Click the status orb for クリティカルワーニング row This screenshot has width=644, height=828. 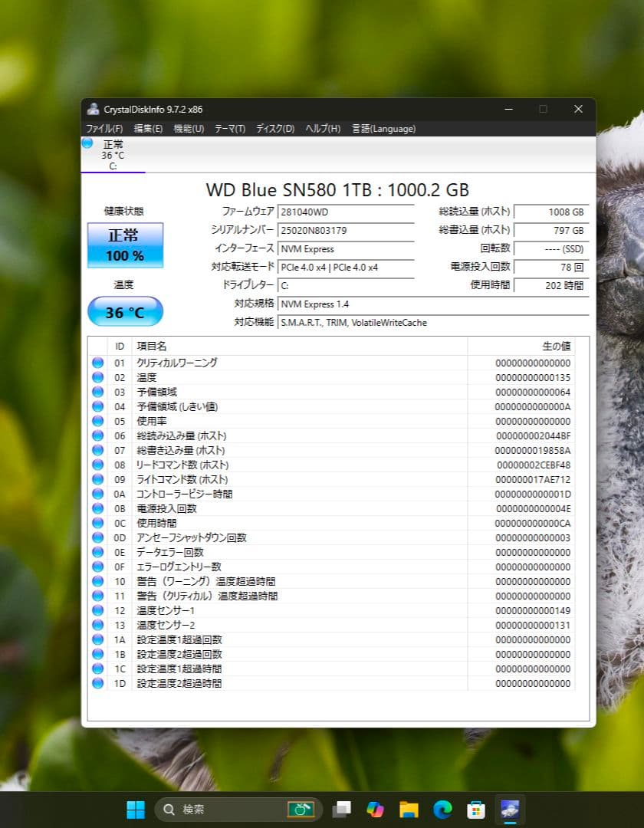(x=98, y=363)
